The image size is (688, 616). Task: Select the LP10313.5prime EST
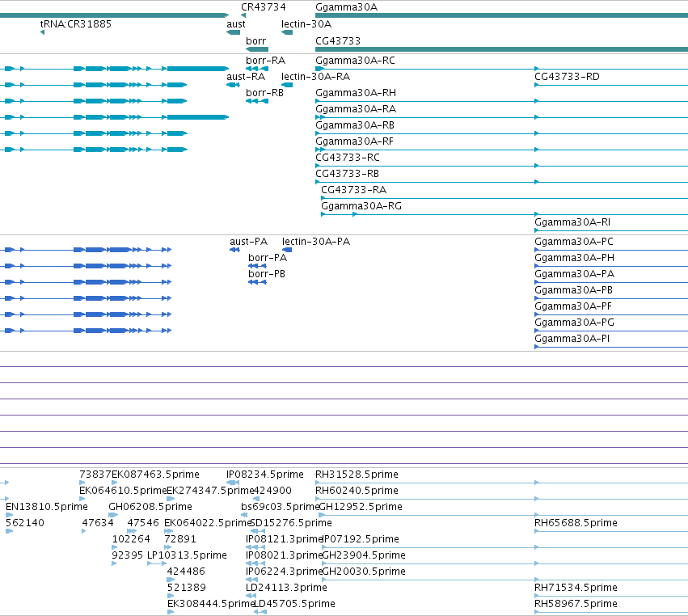click(187, 555)
